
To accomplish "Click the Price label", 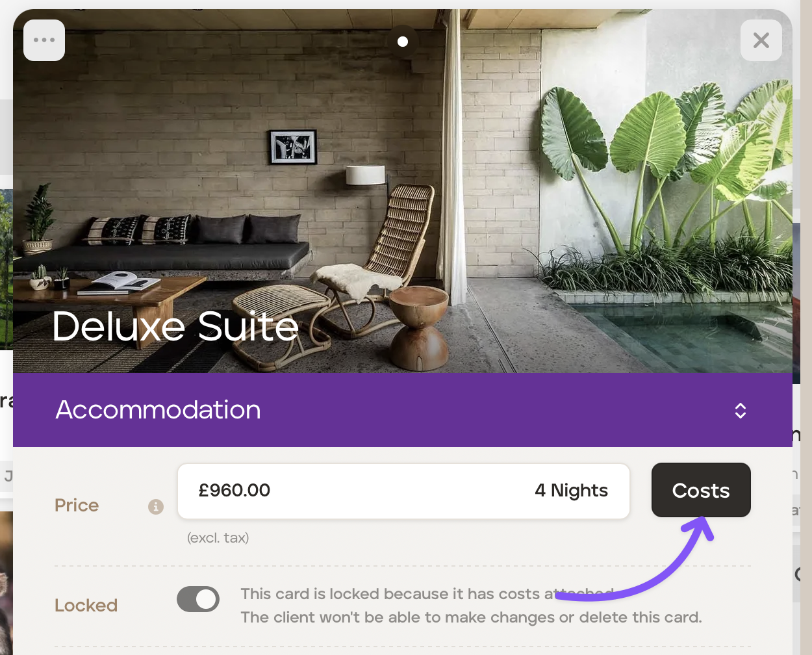I will click(77, 506).
